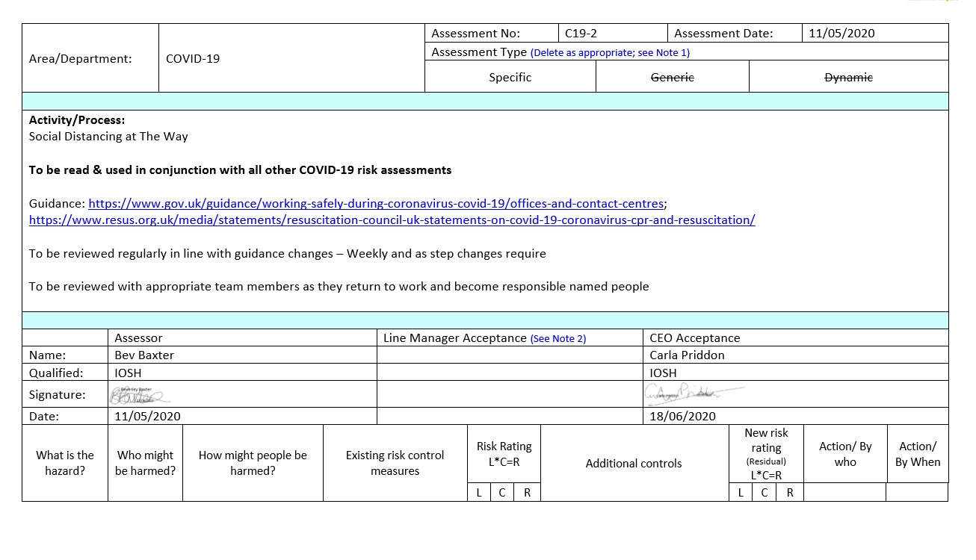
Task: Select the Additional controls column header
Action: (x=634, y=464)
